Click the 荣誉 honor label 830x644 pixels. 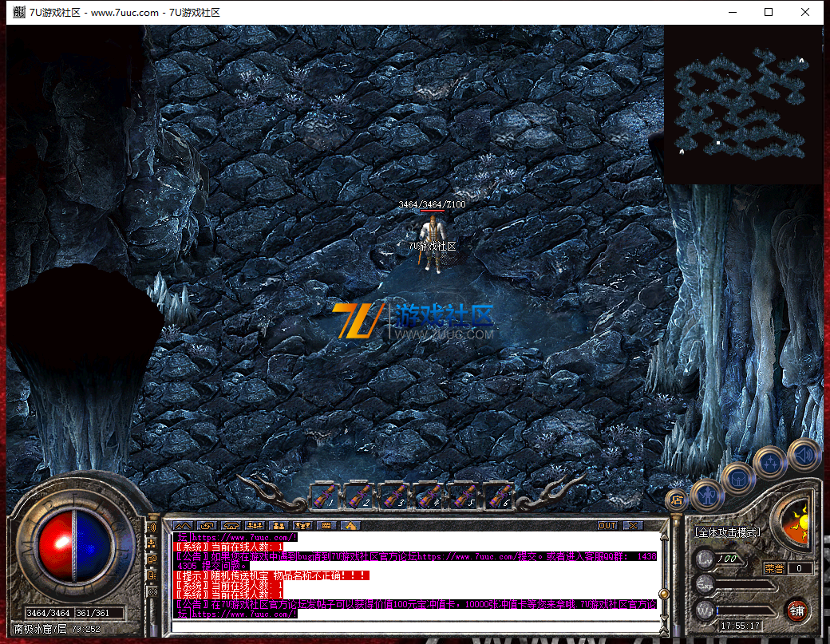774,568
